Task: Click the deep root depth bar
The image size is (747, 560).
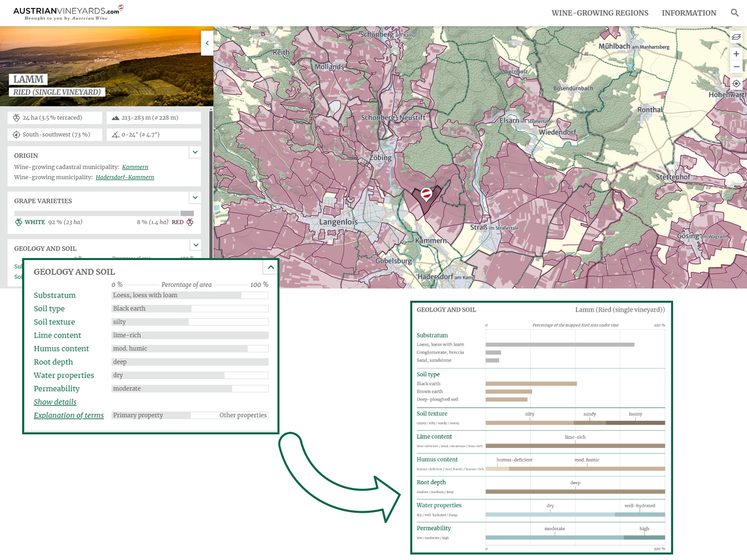Action: click(190, 362)
